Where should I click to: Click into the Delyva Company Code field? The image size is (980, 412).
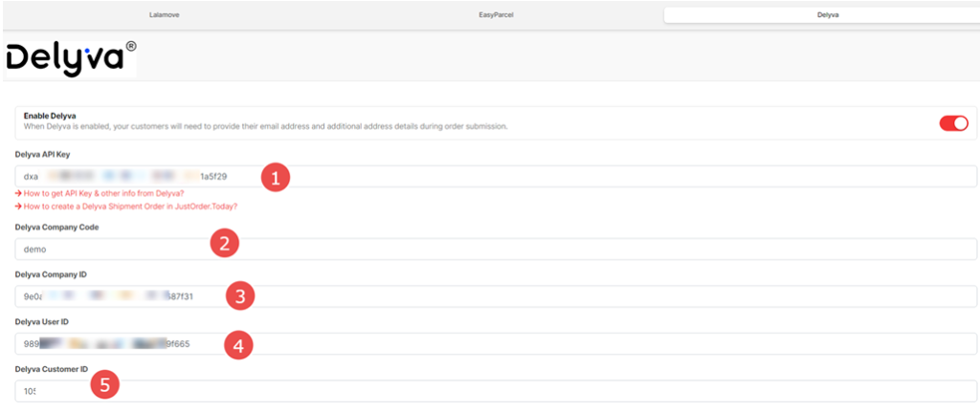click(x=574, y=249)
